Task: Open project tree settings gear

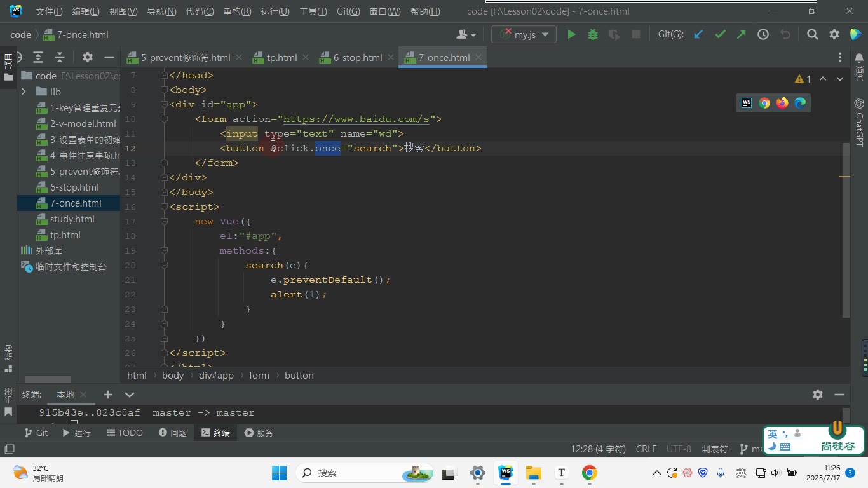Action: (x=88, y=57)
